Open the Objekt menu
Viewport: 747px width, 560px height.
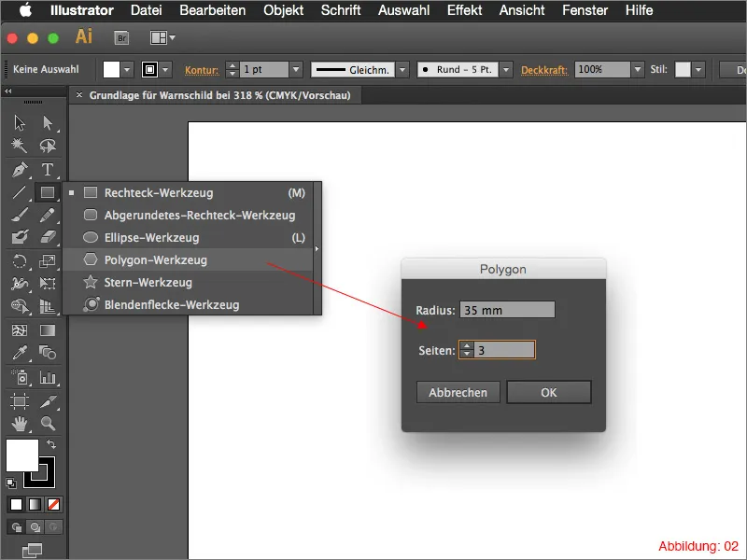click(284, 10)
